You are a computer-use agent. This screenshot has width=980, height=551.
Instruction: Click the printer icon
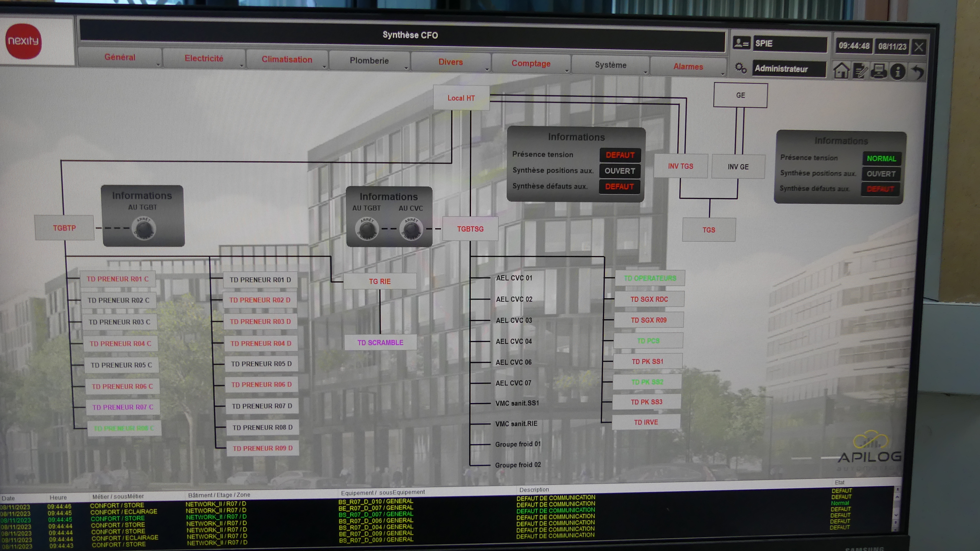tap(878, 71)
